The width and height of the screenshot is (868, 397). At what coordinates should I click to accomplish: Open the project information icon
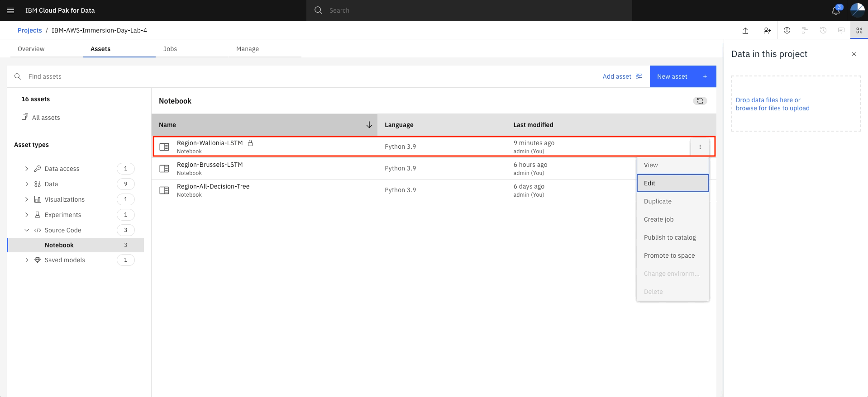click(x=787, y=30)
